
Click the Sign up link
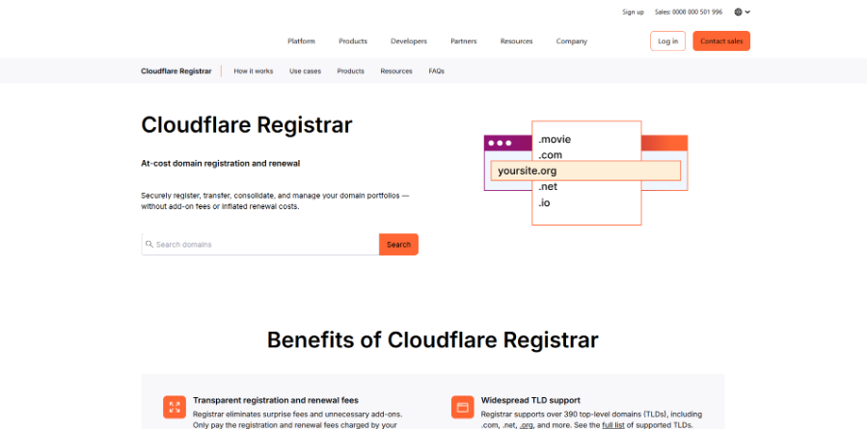click(633, 12)
